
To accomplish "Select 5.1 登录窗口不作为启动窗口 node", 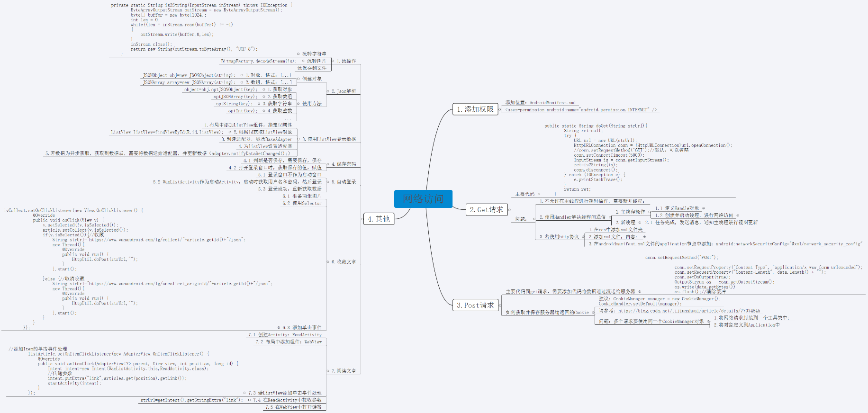I will [290, 175].
